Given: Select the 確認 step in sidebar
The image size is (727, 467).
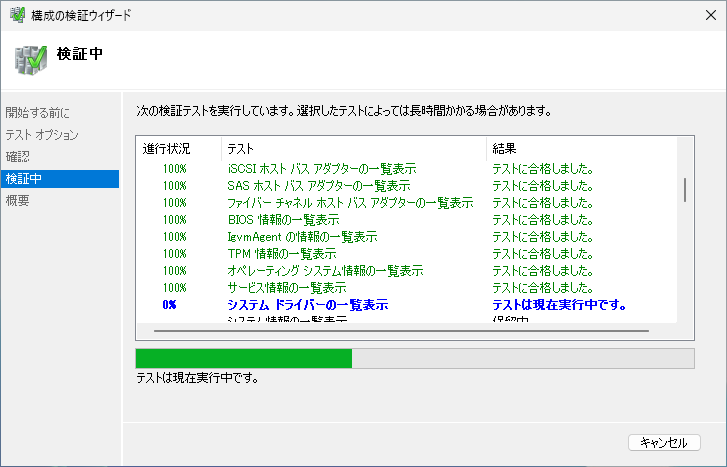Looking at the screenshot, I should 17,157.
